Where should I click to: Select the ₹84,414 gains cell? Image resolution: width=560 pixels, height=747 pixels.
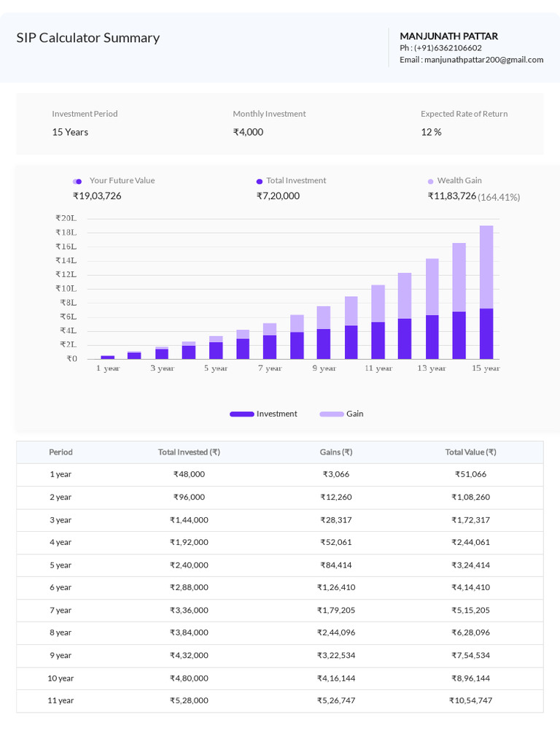click(x=336, y=565)
